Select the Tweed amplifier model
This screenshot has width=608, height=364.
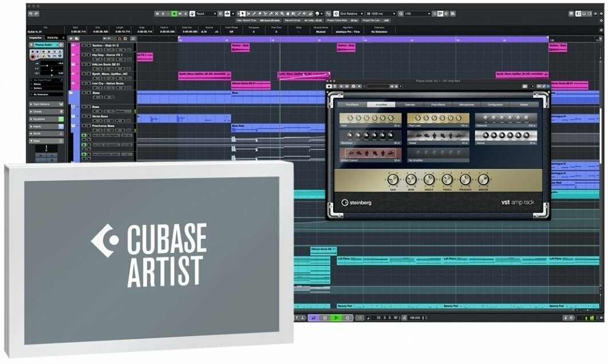pos(438,137)
